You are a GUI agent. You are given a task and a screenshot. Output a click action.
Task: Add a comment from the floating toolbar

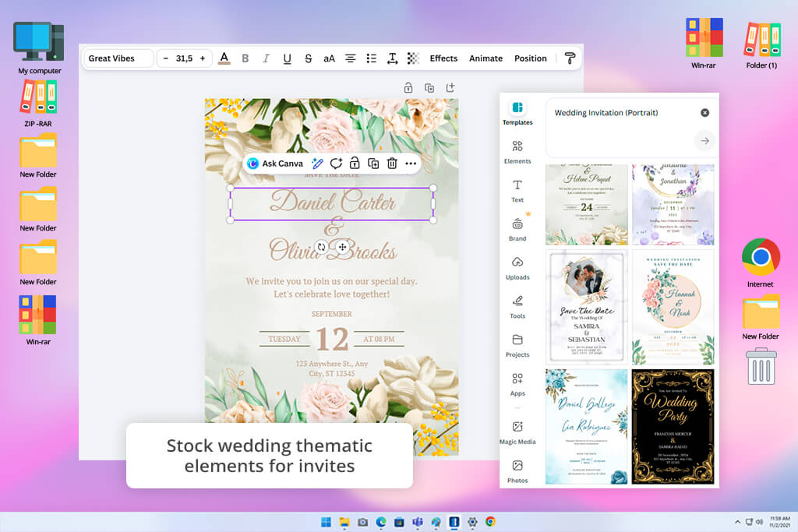(x=336, y=164)
